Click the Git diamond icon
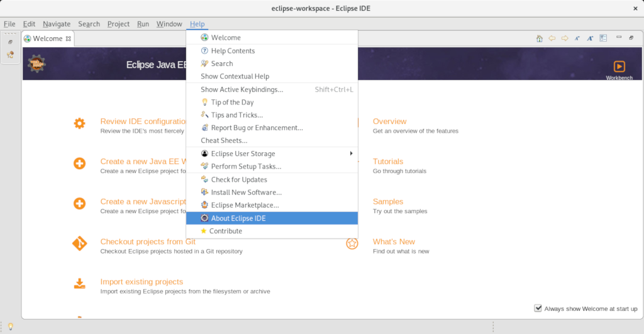The width and height of the screenshot is (644, 334). tap(80, 243)
